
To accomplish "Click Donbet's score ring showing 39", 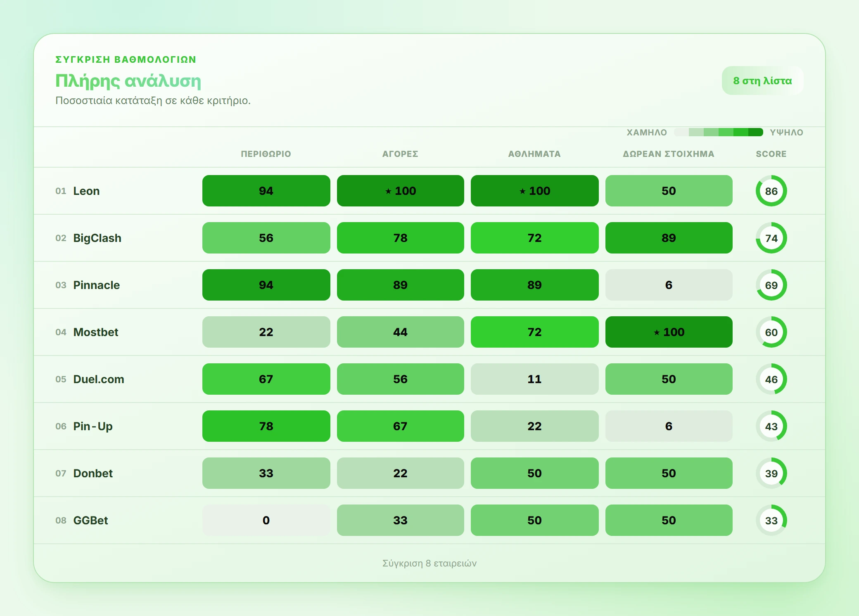I will pos(771,473).
